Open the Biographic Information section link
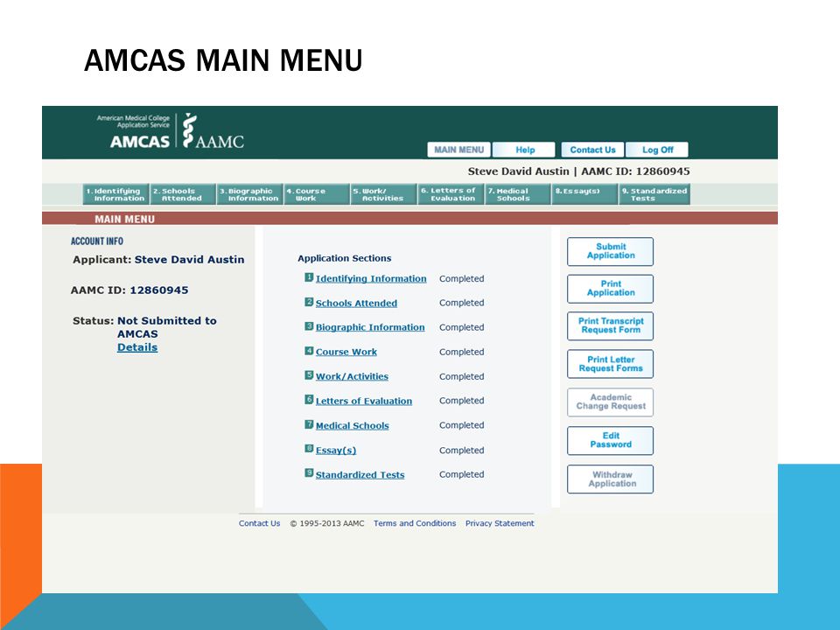Viewport: 840px width, 630px height. (x=369, y=327)
